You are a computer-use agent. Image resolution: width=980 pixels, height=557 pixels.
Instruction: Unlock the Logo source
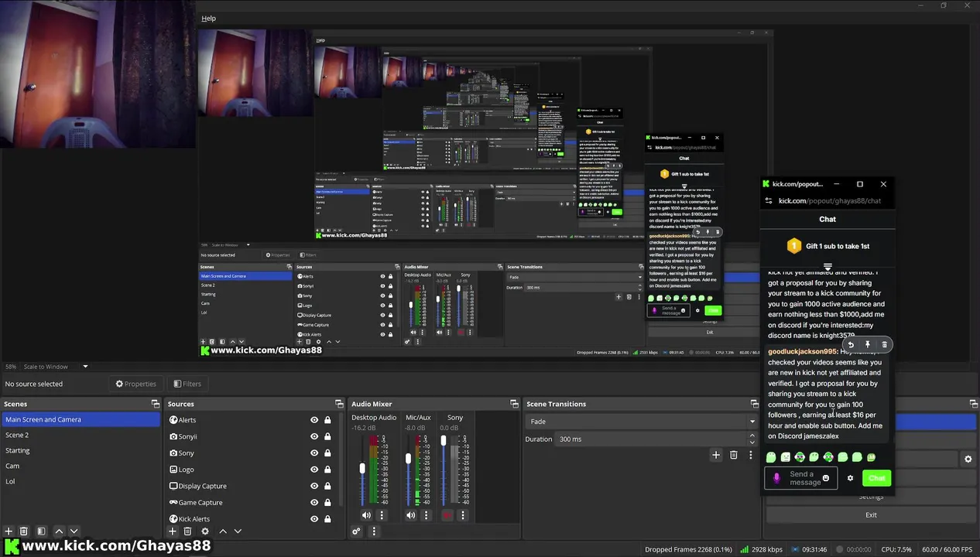(327, 470)
